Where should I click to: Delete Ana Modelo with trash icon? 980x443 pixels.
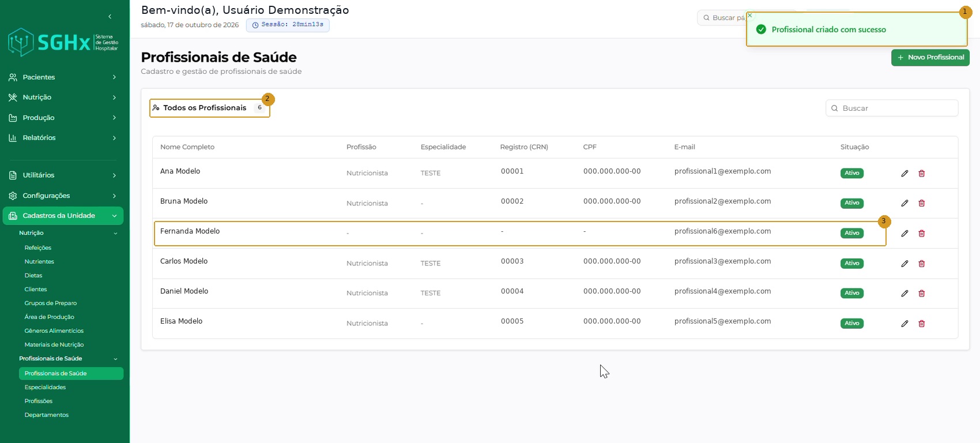[921, 174]
